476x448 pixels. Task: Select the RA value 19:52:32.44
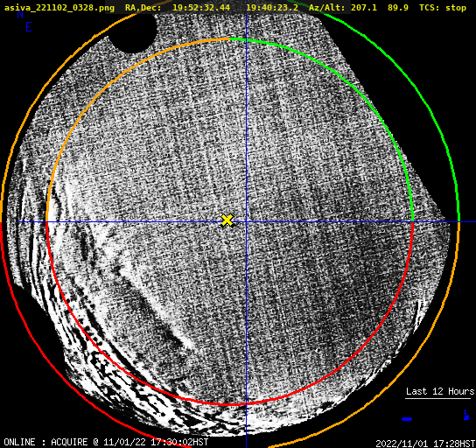coord(201,7)
